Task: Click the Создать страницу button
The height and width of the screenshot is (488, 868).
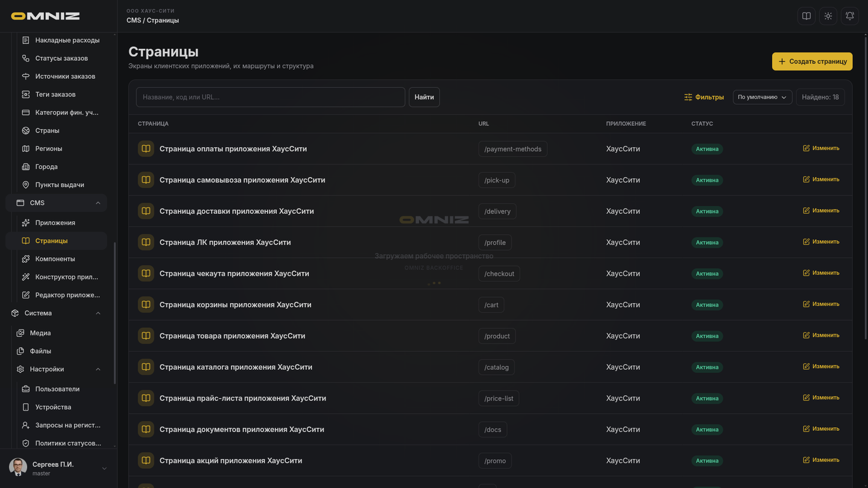Action: [x=812, y=61]
